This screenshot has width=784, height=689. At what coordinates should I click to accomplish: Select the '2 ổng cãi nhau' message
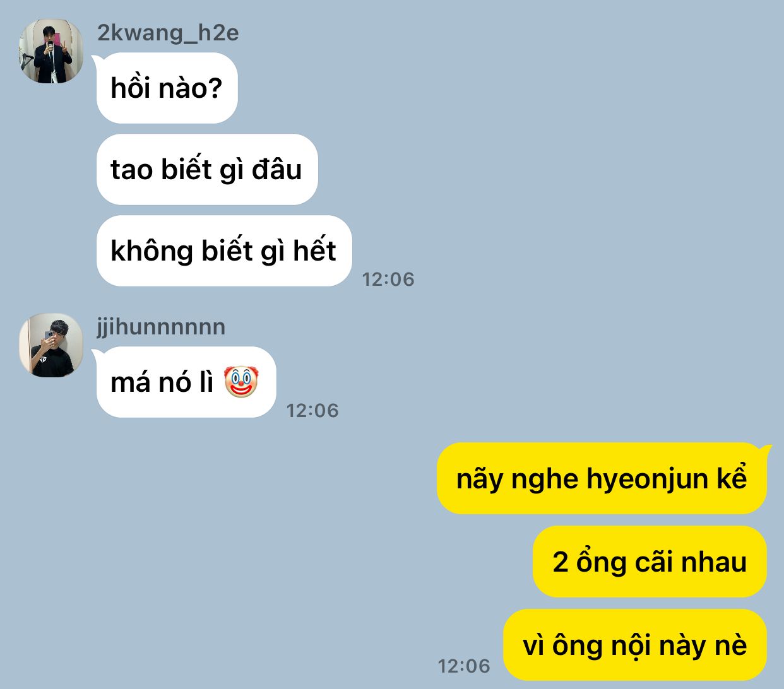click(650, 562)
